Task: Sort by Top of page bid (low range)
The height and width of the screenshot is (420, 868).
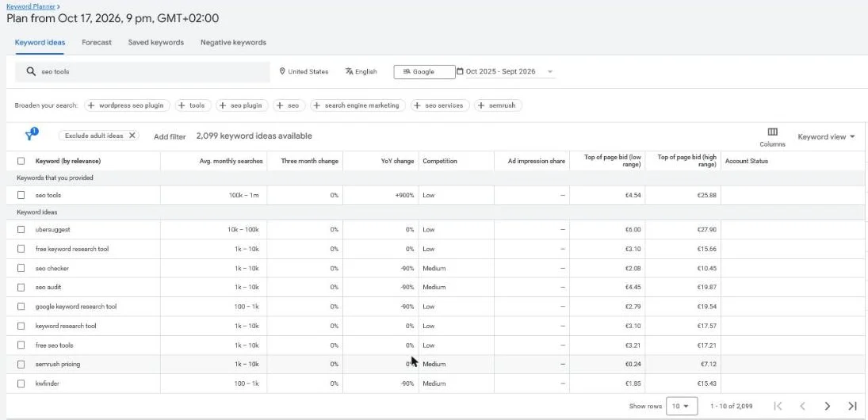Action: [x=612, y=161]
